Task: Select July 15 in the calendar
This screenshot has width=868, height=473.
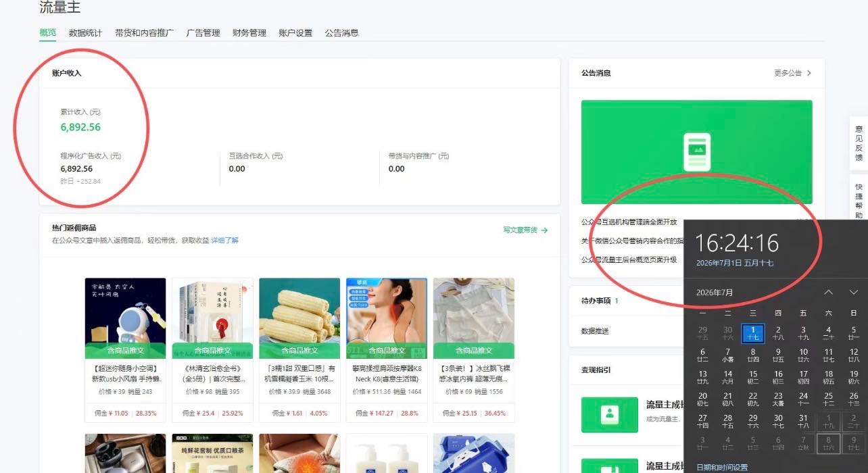Action: pos(753,377)
